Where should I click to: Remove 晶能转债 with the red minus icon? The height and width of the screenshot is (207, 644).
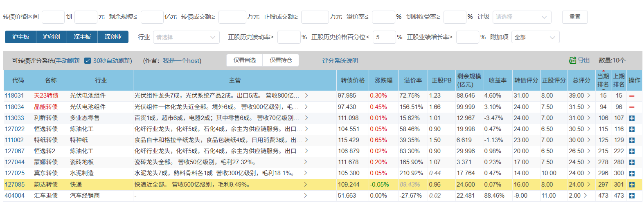coord(632,107)
